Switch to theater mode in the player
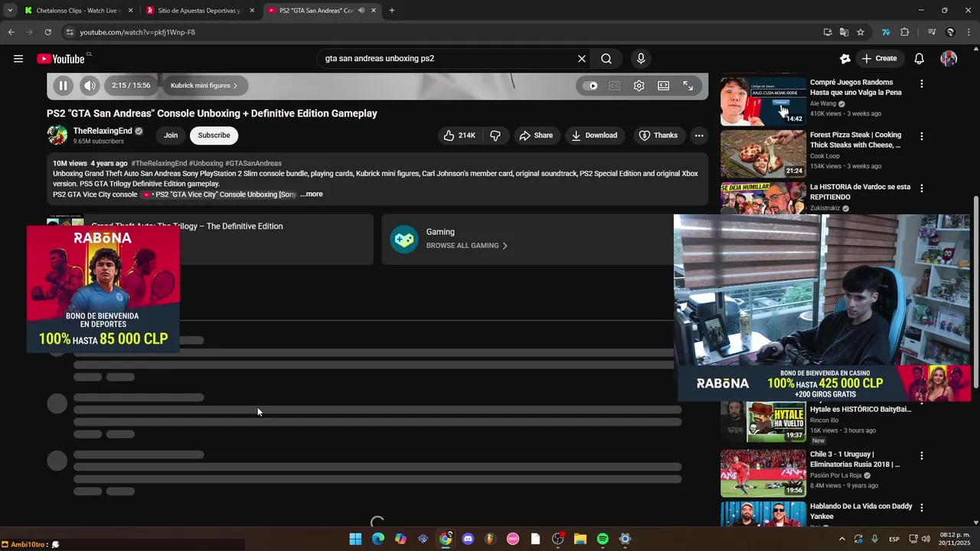Screen dimensions: 980x551 (663, 86)
